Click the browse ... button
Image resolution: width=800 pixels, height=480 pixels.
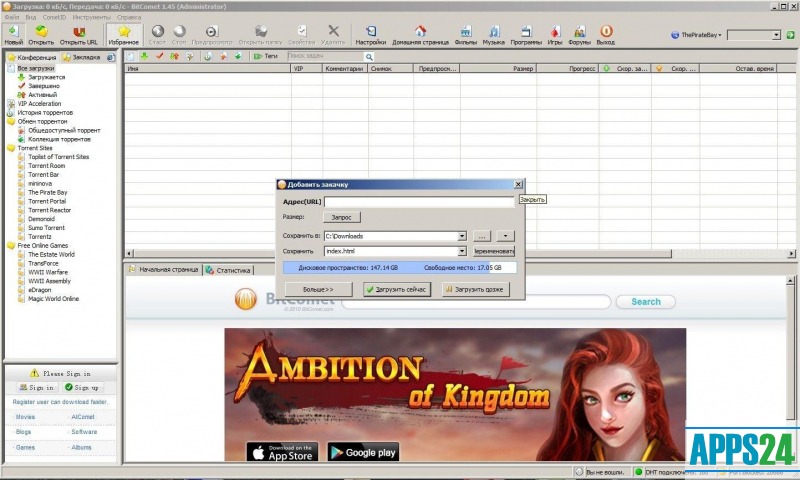tap(482, 236)
